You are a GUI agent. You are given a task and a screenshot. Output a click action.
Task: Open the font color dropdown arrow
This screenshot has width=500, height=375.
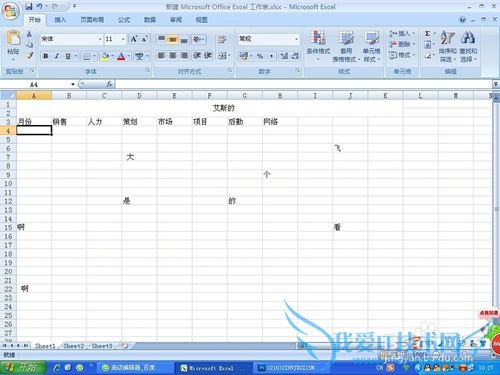(129, 56)
